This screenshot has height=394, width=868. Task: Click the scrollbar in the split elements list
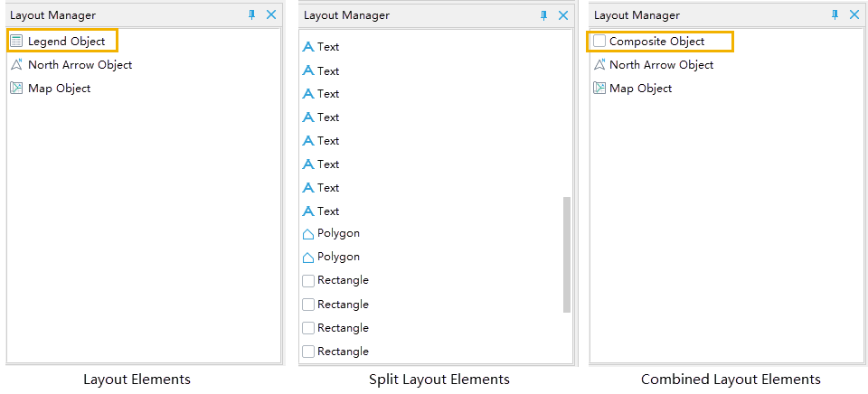point(567,254)
